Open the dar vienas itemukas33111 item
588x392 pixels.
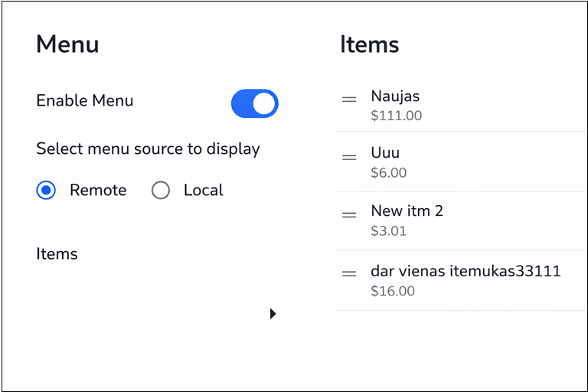coord(465,271)
